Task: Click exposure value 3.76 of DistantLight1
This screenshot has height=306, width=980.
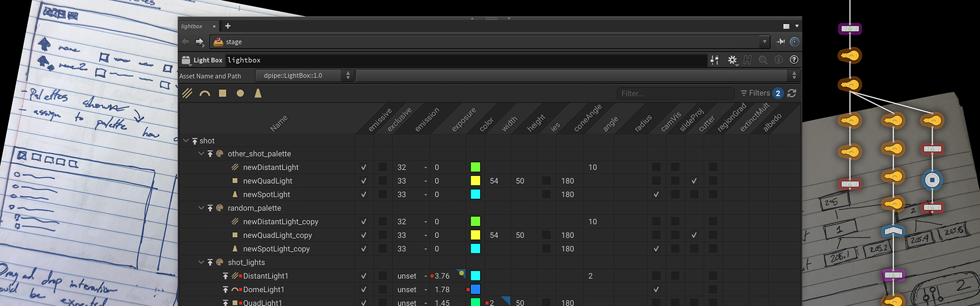Action: (x=442, y=276)
